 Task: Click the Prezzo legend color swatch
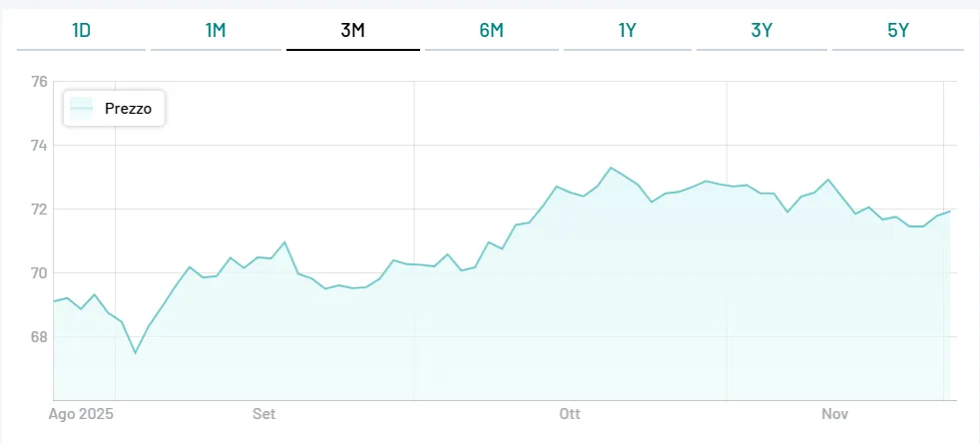(82, 109)
